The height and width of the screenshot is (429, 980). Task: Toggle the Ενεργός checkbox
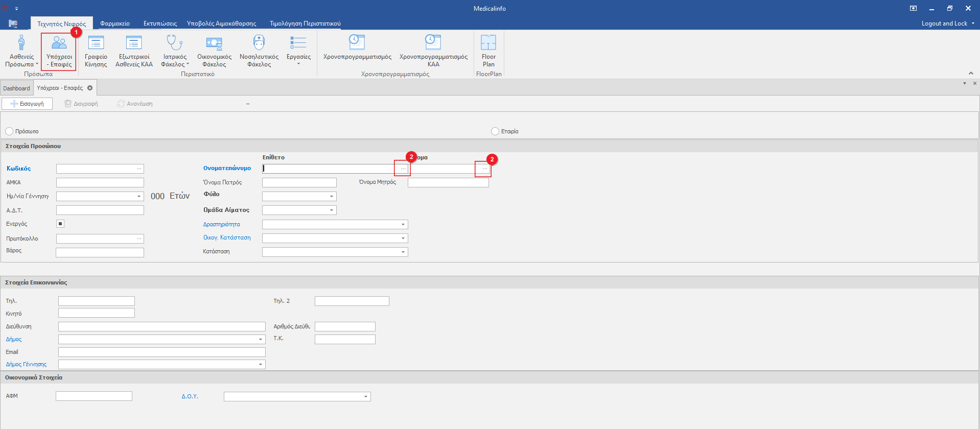(x=60, y=224)
